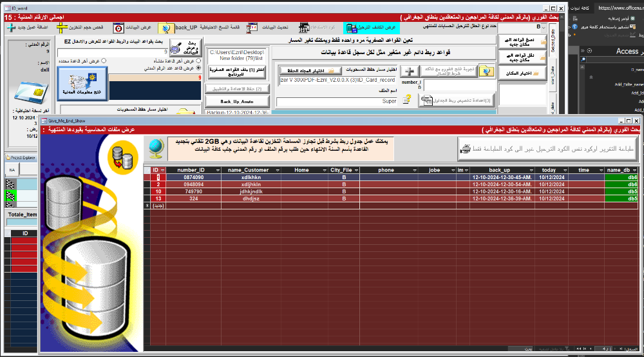Switch to start_Date vertical tab
This screenshot has height=357, width=644.
point(553,75)
